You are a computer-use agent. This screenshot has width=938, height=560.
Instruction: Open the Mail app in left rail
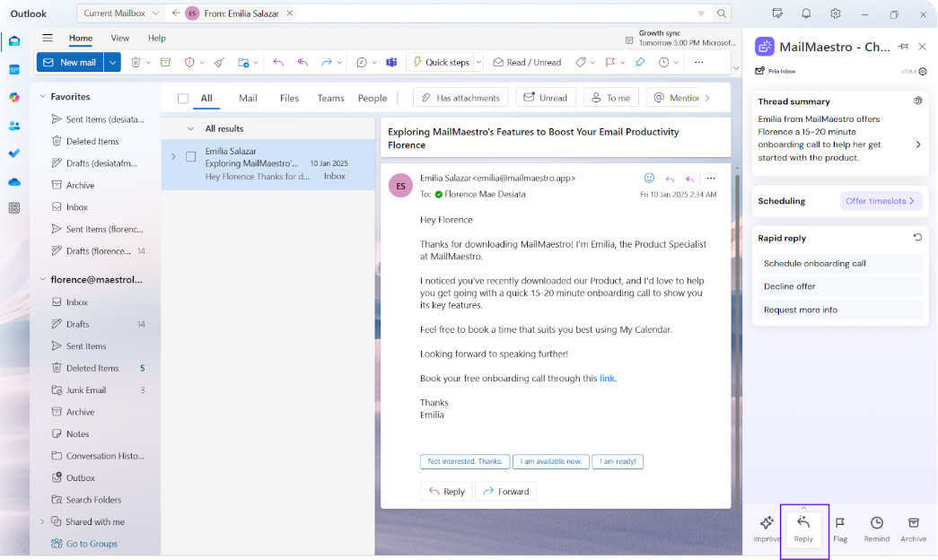tap(14, 41)
